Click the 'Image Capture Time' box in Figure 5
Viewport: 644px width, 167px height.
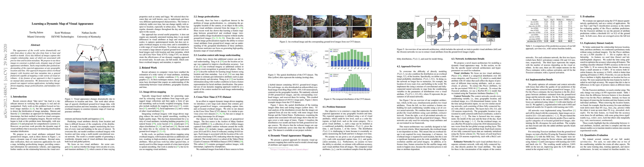pyautogui.click(x=431, y=24)
